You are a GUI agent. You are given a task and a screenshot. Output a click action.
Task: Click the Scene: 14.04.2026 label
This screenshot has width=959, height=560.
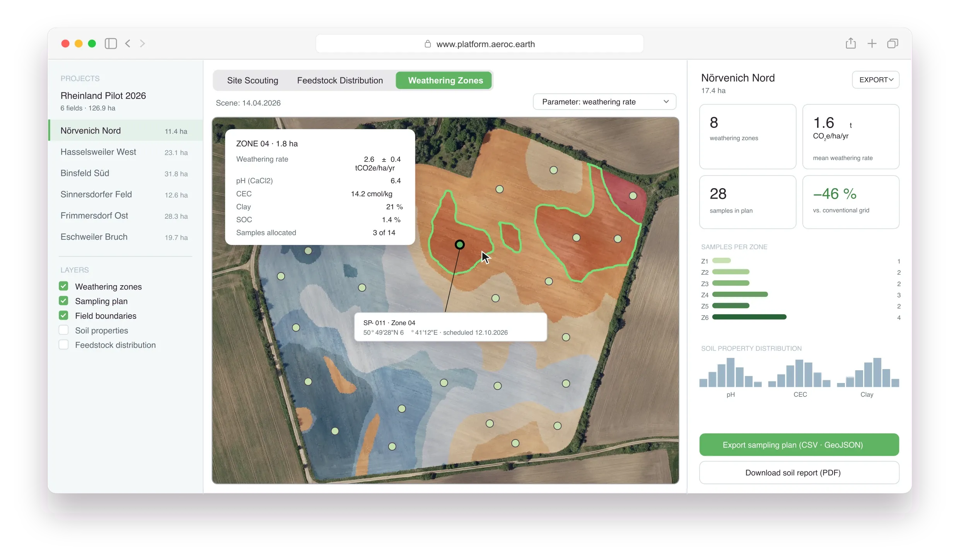pos(248,103)
